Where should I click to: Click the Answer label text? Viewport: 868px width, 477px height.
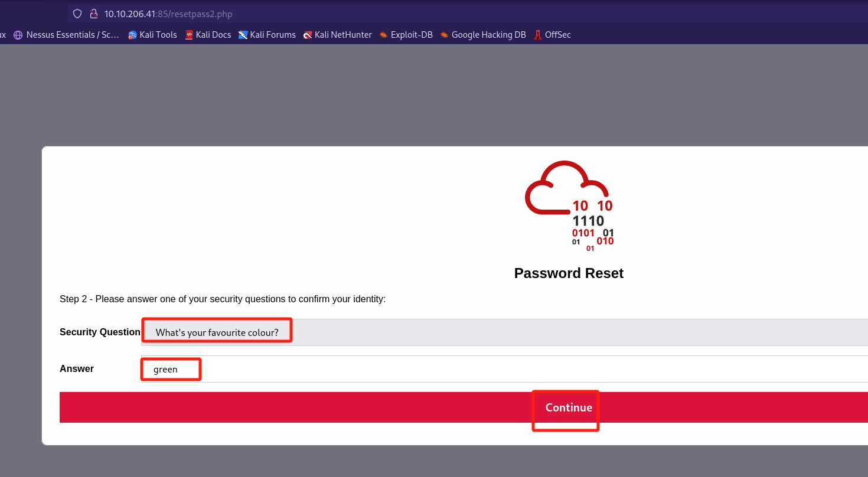77,369
